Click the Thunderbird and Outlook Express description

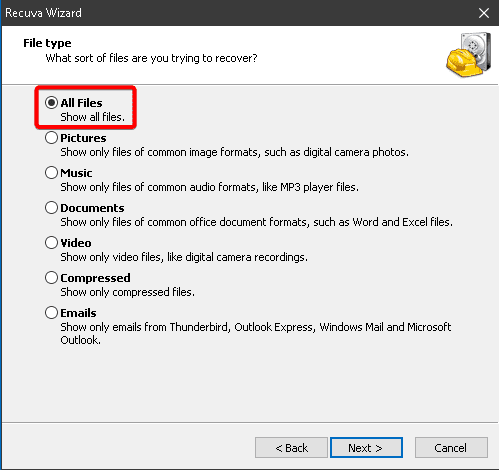click(x=256, y=334)
